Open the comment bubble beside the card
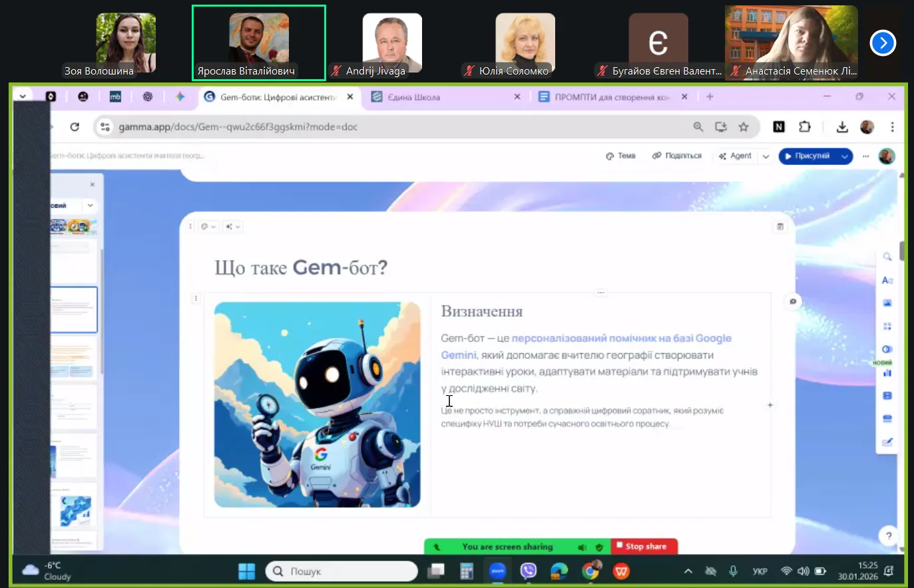Screen dimensions: 914x588 click(x=793, y=301)
